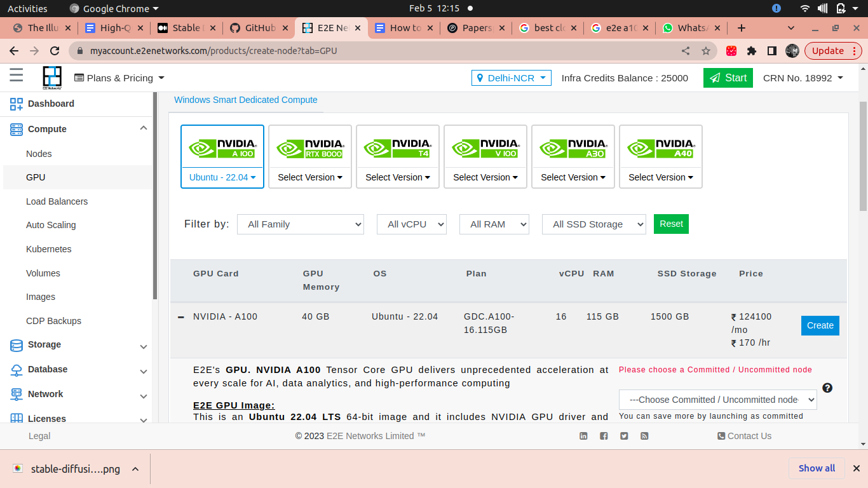Open the All vCPU filter dropdown
Screen dimensions: 868x488
click(x=412, y=224)
